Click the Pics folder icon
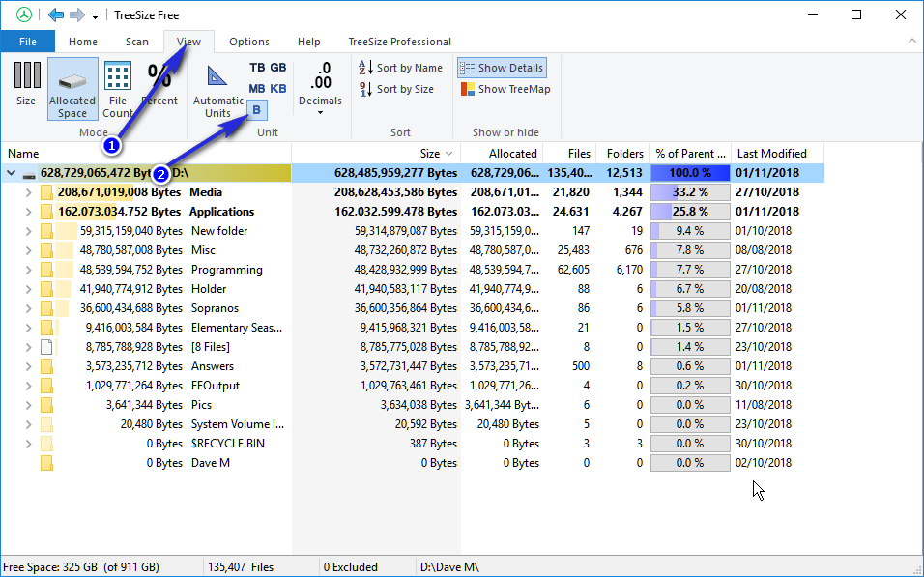The height and width of the screenshot is (577, 924). pos(46,405)
